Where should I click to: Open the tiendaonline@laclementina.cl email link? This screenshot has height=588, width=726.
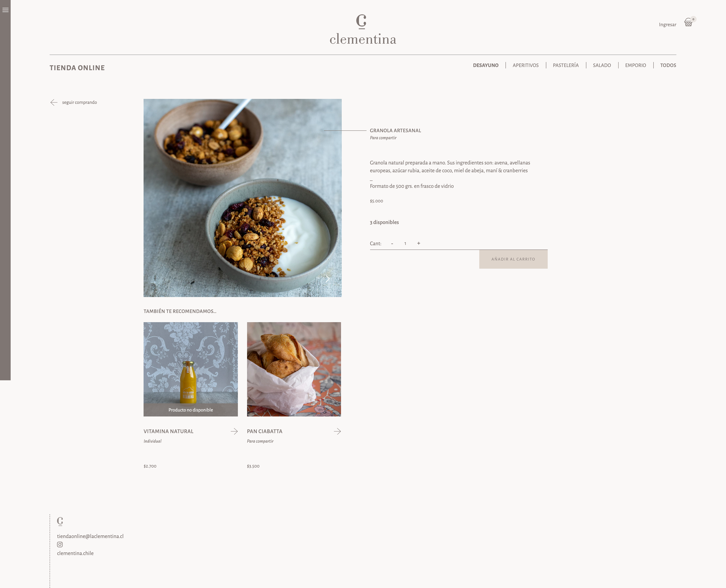(x=90, y=536)
